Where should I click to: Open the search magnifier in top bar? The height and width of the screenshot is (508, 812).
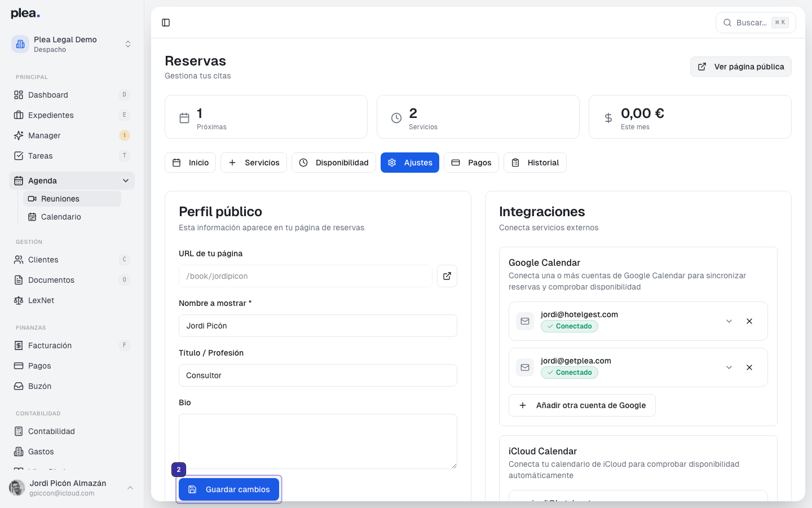(728, 23)
